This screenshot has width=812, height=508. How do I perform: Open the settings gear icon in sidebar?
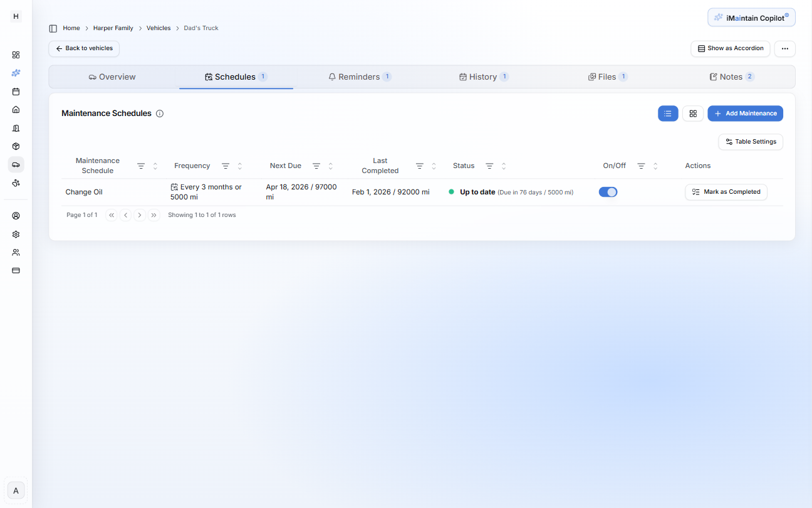[x=16, y=234]
